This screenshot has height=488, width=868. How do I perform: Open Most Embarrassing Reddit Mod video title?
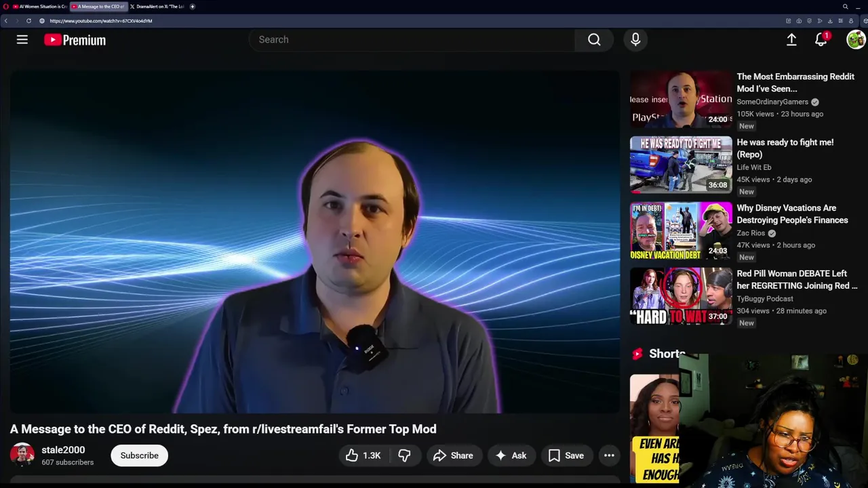[795, 83]
